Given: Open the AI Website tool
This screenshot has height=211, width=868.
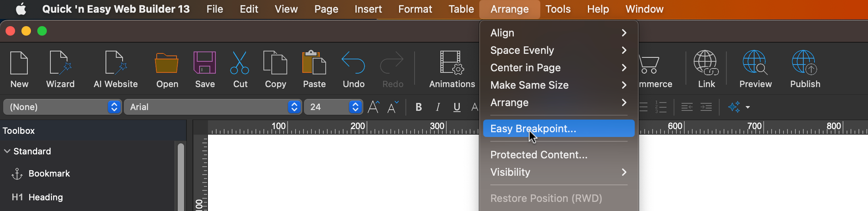Looking at the screenshot, I should point(115,63).
